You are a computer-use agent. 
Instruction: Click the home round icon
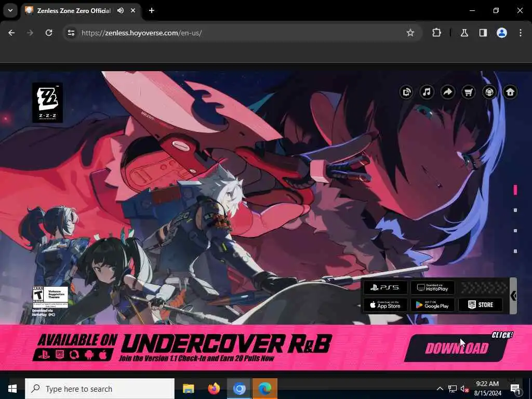click(510, 92)
